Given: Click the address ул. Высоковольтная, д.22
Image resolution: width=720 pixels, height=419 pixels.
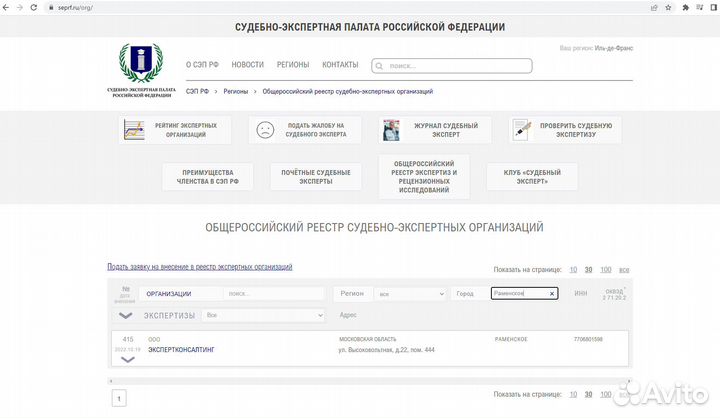Looking at the screenshot, I should [386, 350].
